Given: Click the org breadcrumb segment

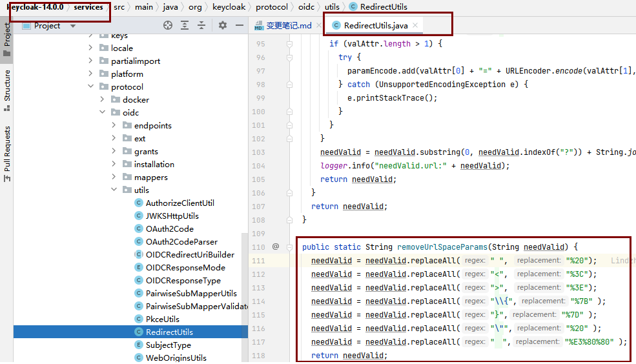Looking at the screenshot, I should tap(195, 7).
